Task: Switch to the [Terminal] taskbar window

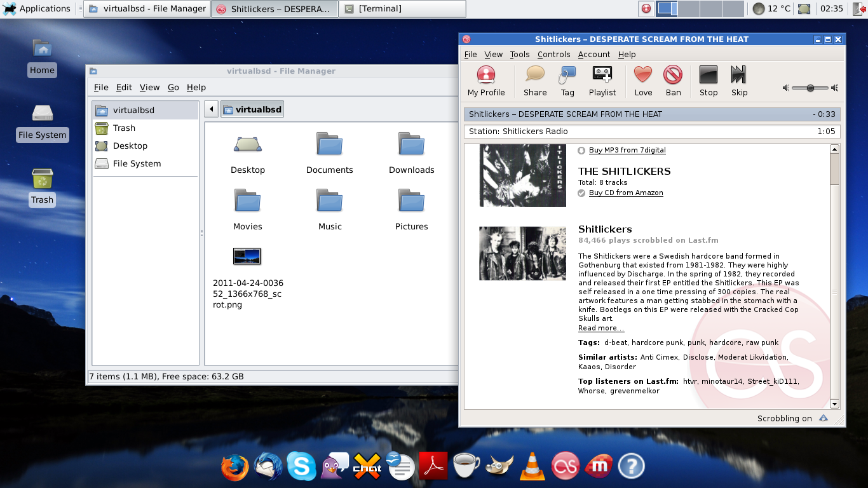Action: click(402, 9)
